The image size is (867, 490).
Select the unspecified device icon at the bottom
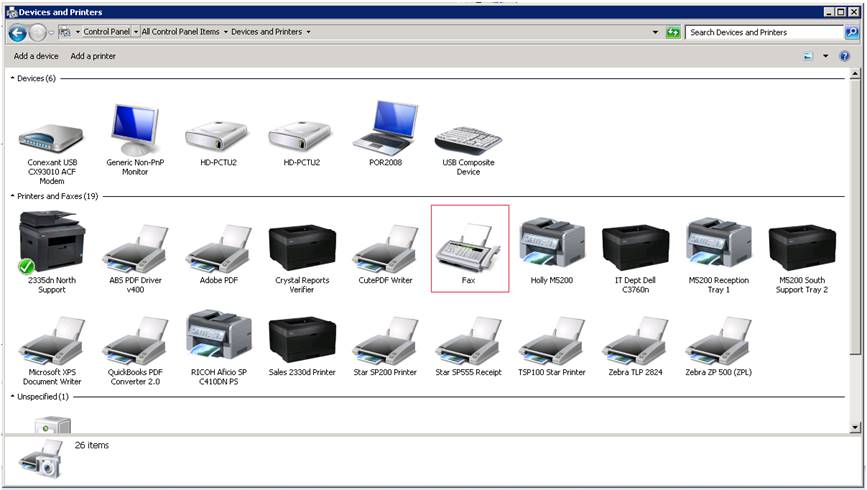pyautogui.click(x=53, y=425)
